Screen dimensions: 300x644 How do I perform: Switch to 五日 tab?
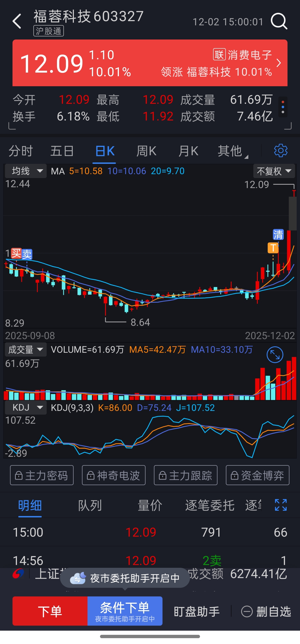coord(62,151)
